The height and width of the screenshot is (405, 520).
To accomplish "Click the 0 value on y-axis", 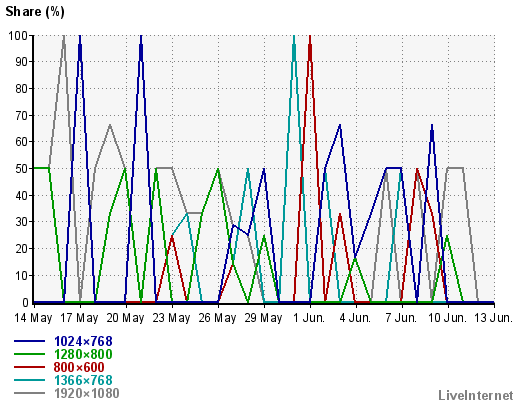I will point(26,302).
